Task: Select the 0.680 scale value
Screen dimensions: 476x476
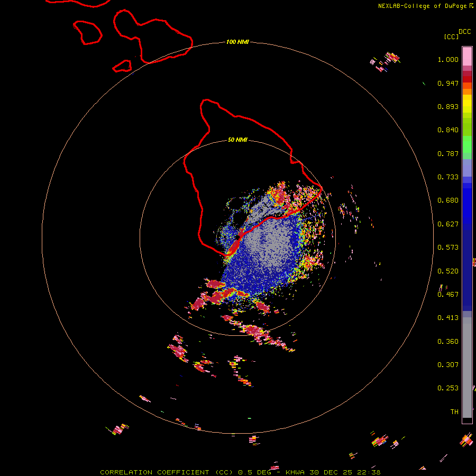Action: pyautogui.click(x=448, y=200)
